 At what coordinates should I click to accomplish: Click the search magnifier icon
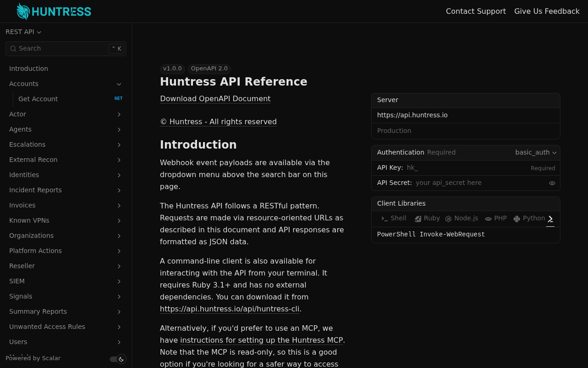(13, 49)
